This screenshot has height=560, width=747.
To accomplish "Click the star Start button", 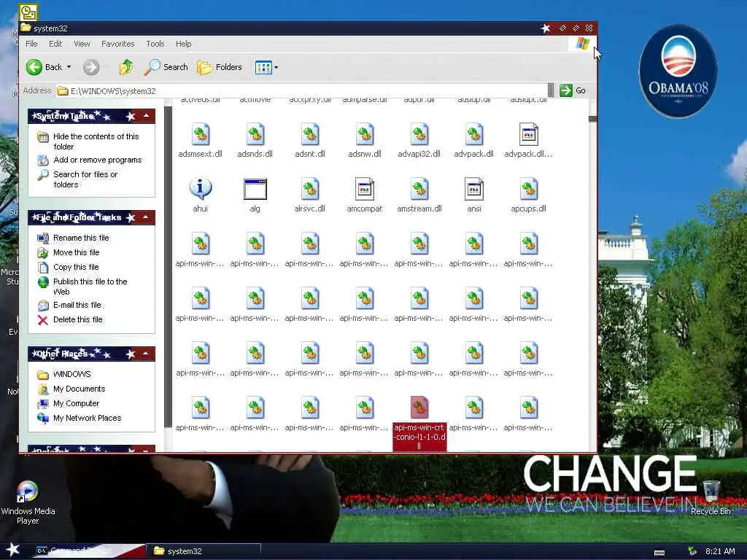I will (12, 550).
